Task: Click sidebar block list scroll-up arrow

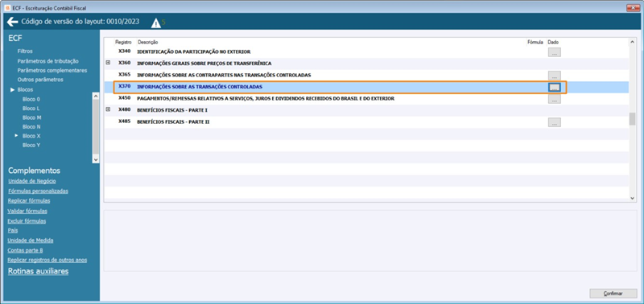Action: point(96,96)
